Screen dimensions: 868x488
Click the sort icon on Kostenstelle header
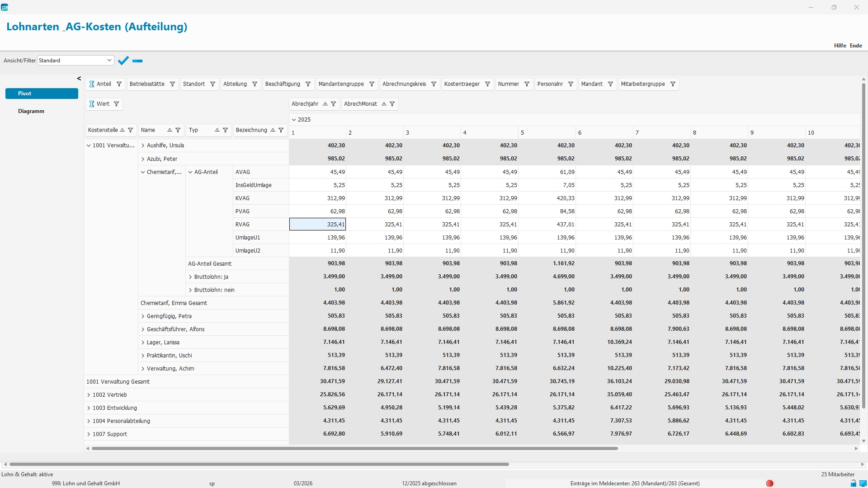122,130
